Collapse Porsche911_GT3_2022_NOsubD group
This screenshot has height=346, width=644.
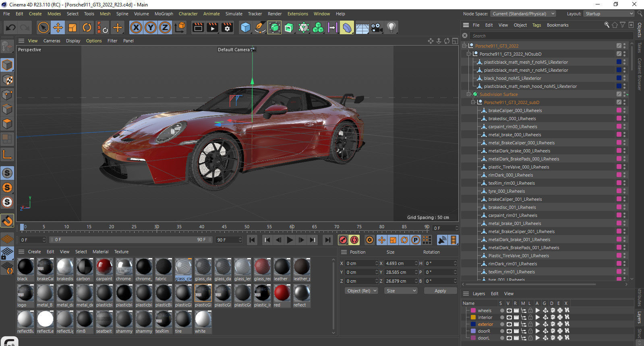pos(469,54)
